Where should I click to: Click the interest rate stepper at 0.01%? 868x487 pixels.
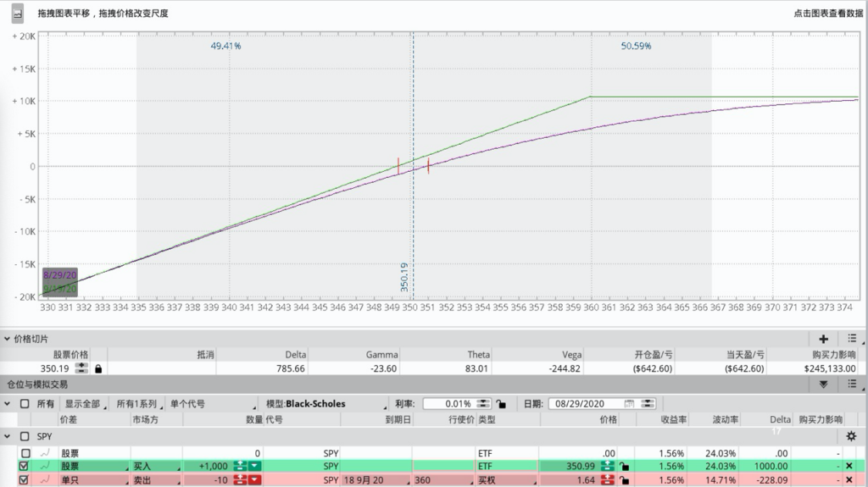483,404
